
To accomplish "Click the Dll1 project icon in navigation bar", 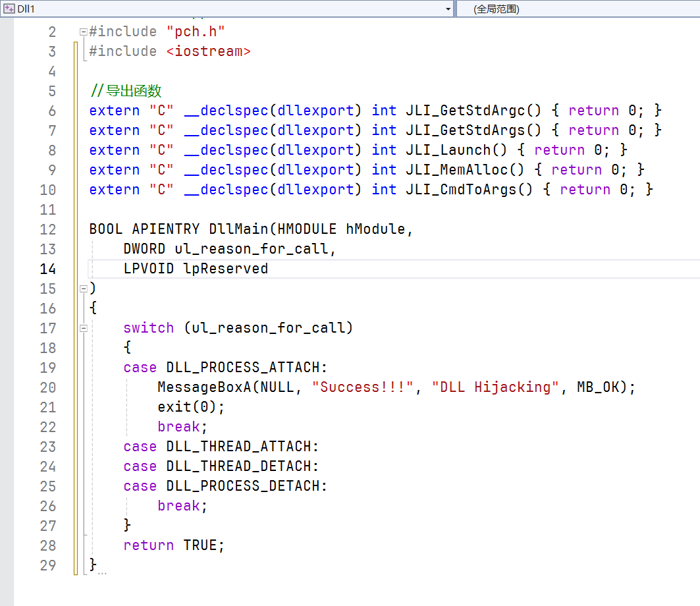I will pos(9,9).
